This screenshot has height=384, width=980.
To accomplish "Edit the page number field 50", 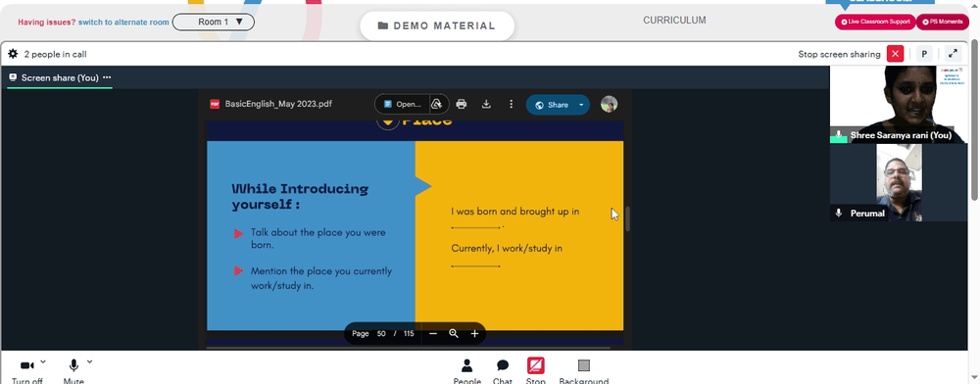I will 381,333.
